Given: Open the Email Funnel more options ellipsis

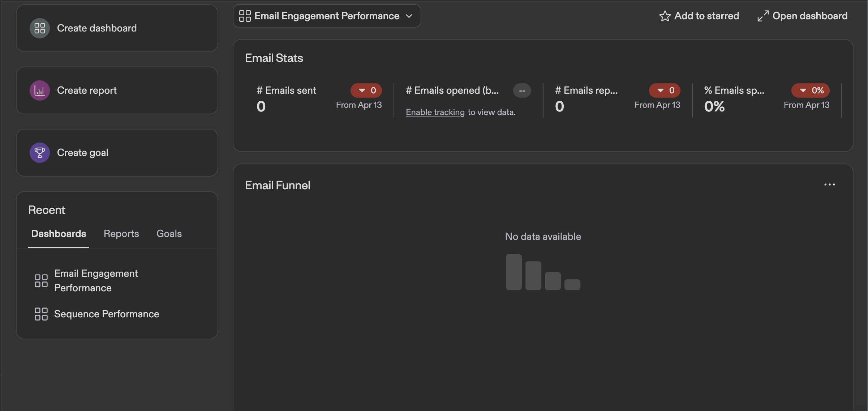Looking at the screenshot, I should tap(829, 185).
